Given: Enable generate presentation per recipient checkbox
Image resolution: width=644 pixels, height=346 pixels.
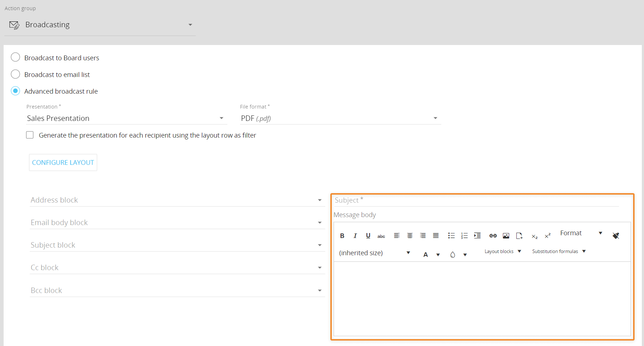Looking at the screenshot, I should pyautogui.click(x=30, y=135).
